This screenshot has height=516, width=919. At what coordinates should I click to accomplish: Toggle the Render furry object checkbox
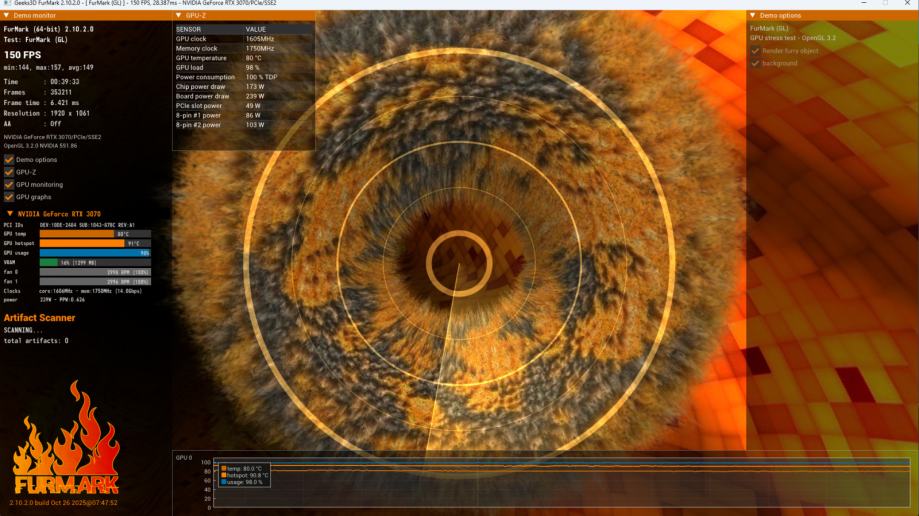[x=755, y=50]
